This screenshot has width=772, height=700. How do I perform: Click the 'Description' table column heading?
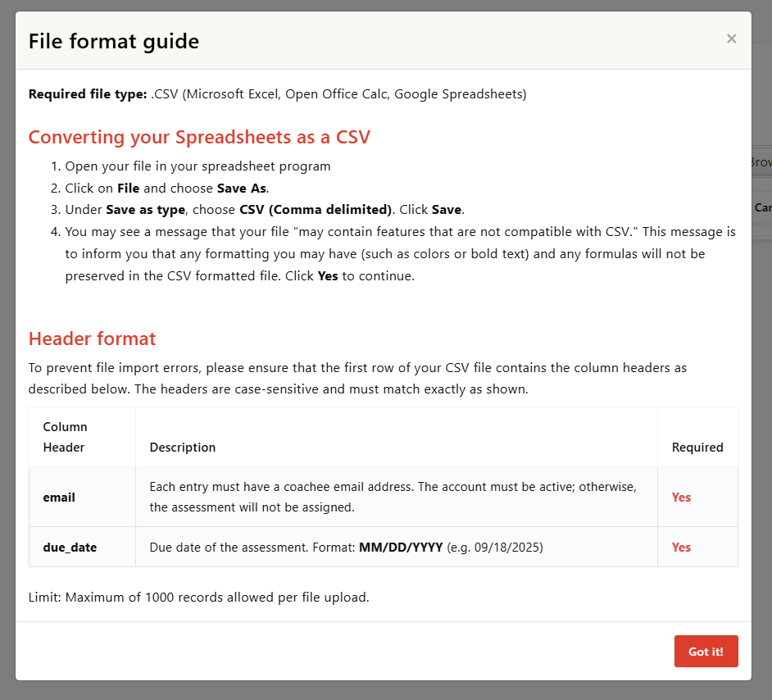pos(183,448)
